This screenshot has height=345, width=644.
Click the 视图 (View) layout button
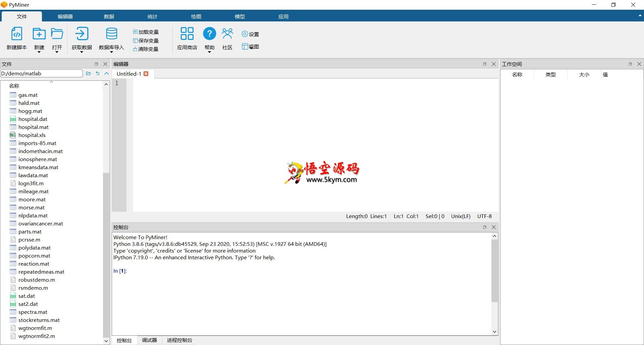click(x=250, y=47)
